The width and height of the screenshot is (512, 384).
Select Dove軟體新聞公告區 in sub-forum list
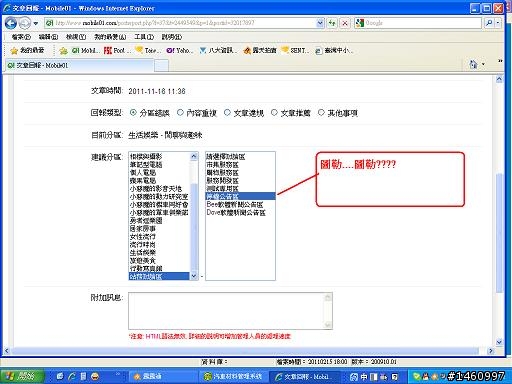[240, 212]
